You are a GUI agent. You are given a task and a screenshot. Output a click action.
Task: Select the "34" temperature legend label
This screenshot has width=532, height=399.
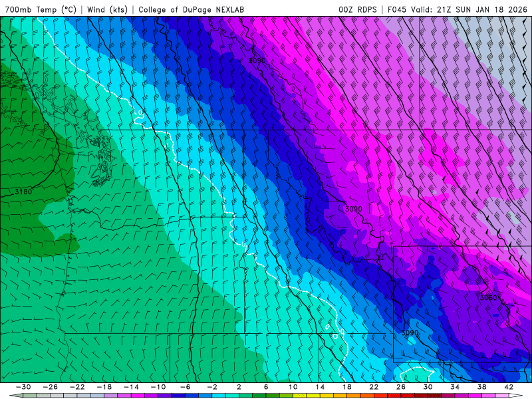(x=455, y=387)
